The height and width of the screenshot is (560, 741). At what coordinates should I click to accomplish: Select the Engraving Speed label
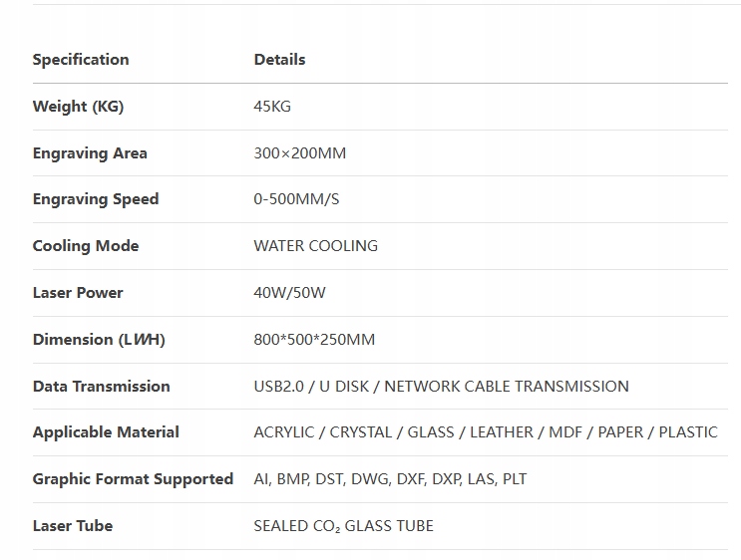(x=96, y=199)
